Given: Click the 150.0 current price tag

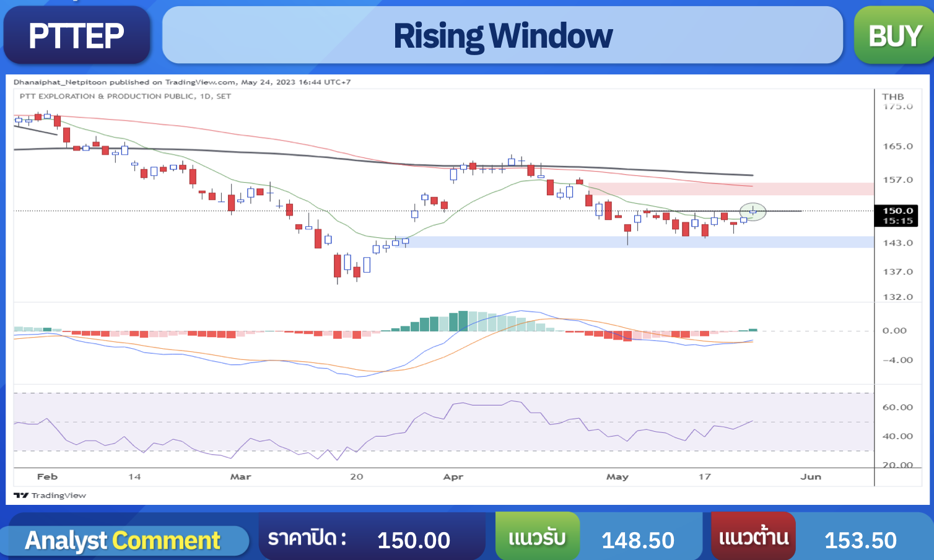Looking at the screenshot, I should [x=896, y=216].
